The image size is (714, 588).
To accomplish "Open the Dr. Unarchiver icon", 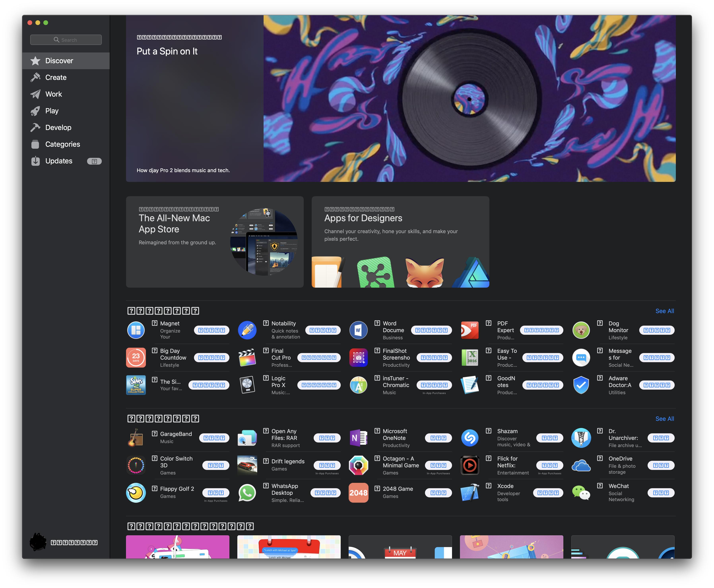I will pos(581,438).
